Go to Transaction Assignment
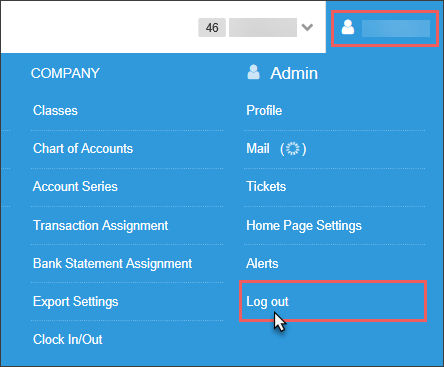Viewport: 444px width, 367px height. coord(101,226)
